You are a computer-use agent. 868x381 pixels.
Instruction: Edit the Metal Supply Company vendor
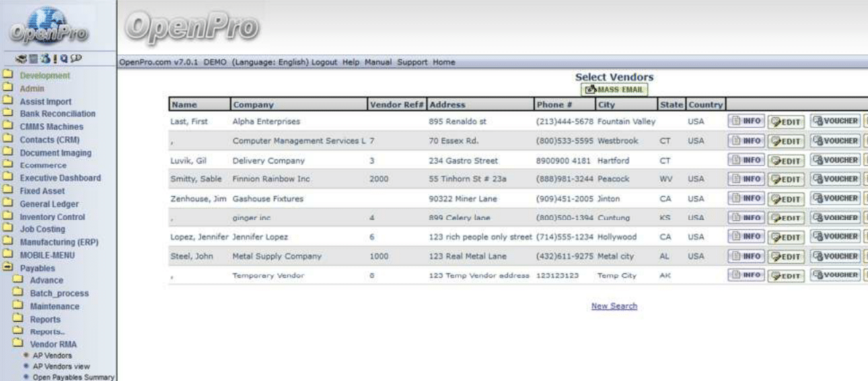[x=785, y=256]
